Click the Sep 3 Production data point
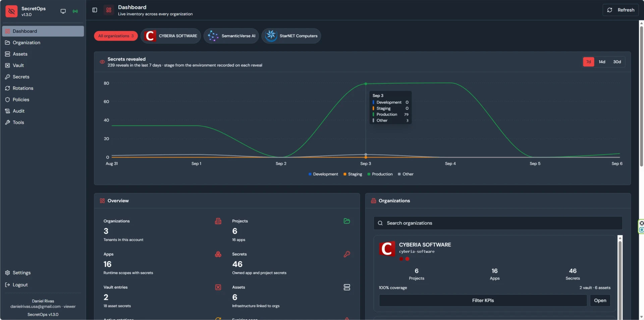This screenshot has height=320, width=644. 366,84
